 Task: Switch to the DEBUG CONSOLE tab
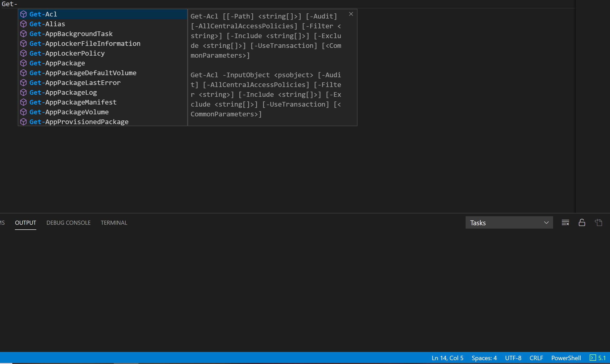pyautogui.click(x=68, y=222)
